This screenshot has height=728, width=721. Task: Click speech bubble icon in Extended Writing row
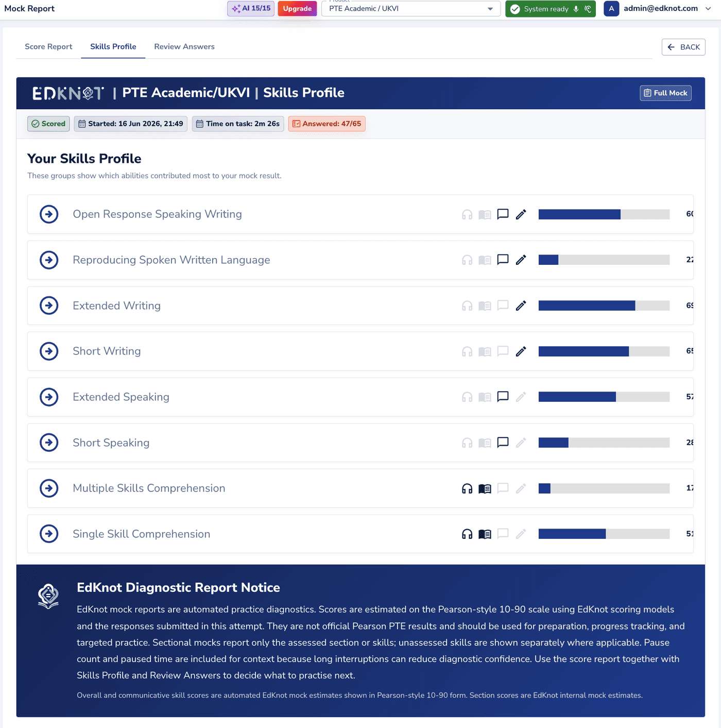click(x=503, y=306)
